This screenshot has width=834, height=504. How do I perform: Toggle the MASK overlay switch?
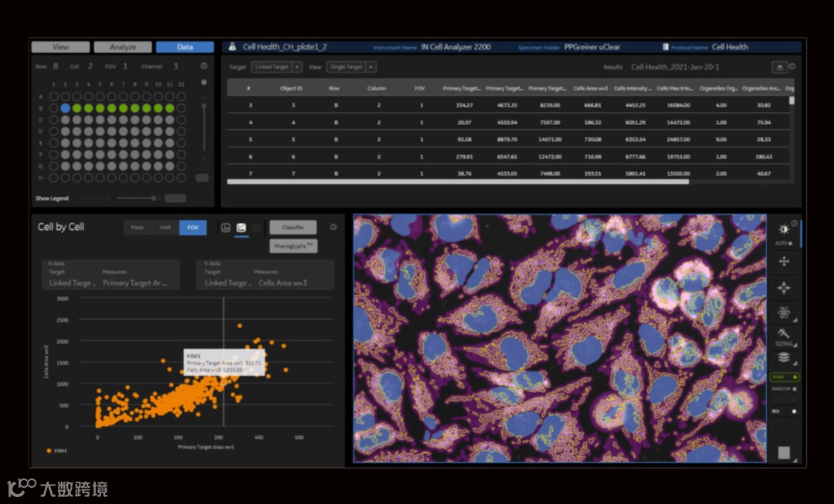click(x=785, y=377)
